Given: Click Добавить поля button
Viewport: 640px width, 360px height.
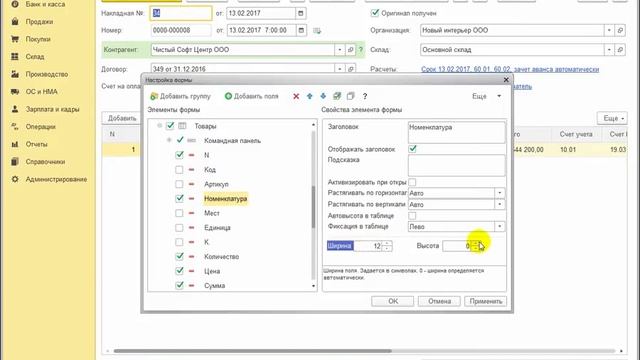Looking at the screenshot, I should (251, 96).
